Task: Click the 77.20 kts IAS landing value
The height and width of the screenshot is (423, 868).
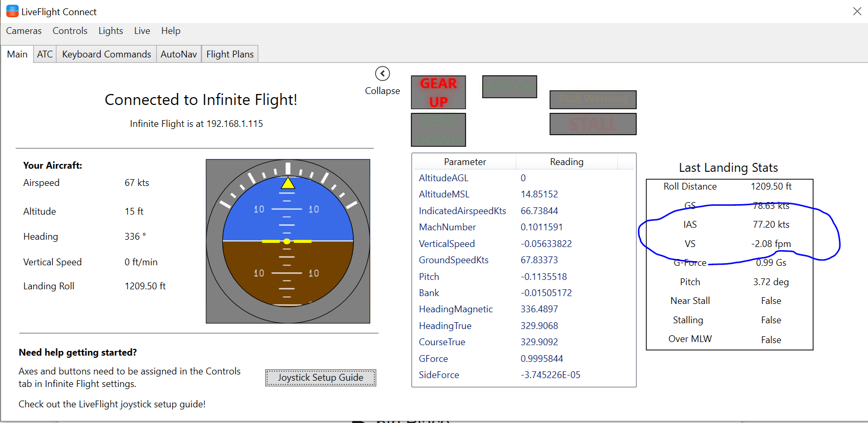Action: (x=771, y=225)
